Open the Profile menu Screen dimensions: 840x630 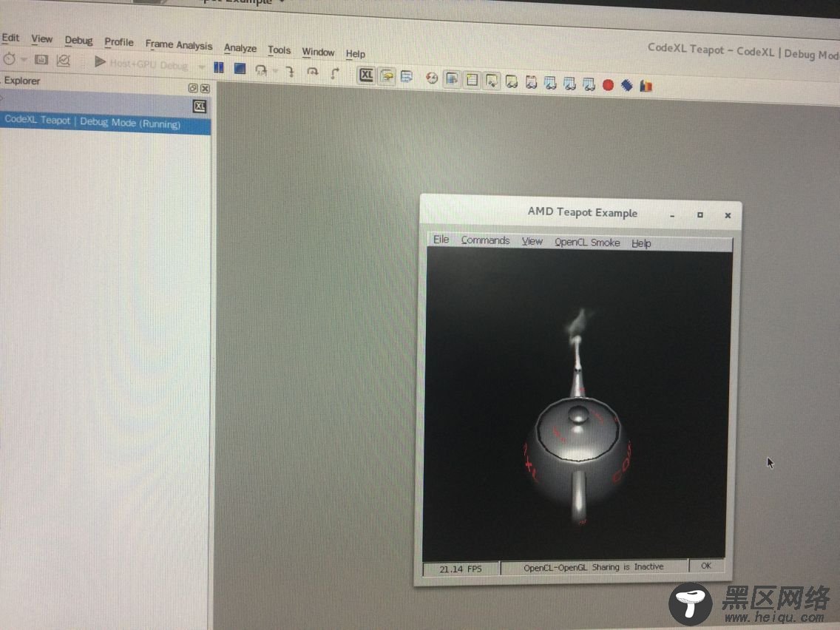pos(119,42)
